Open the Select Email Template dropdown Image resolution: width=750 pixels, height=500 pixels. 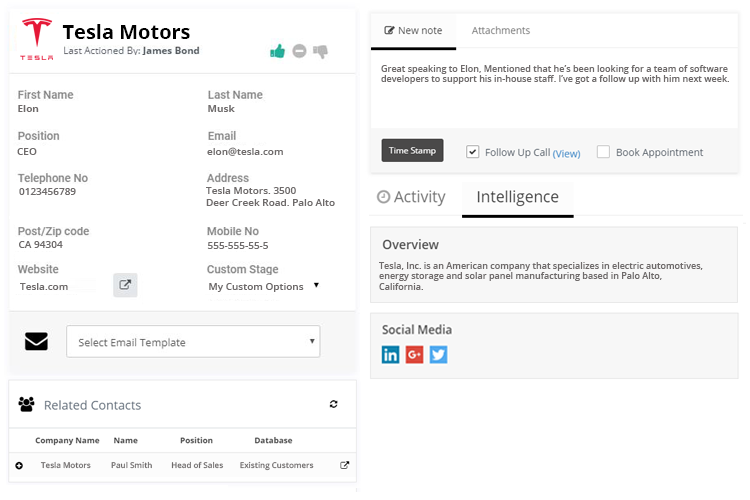(193, 341)
